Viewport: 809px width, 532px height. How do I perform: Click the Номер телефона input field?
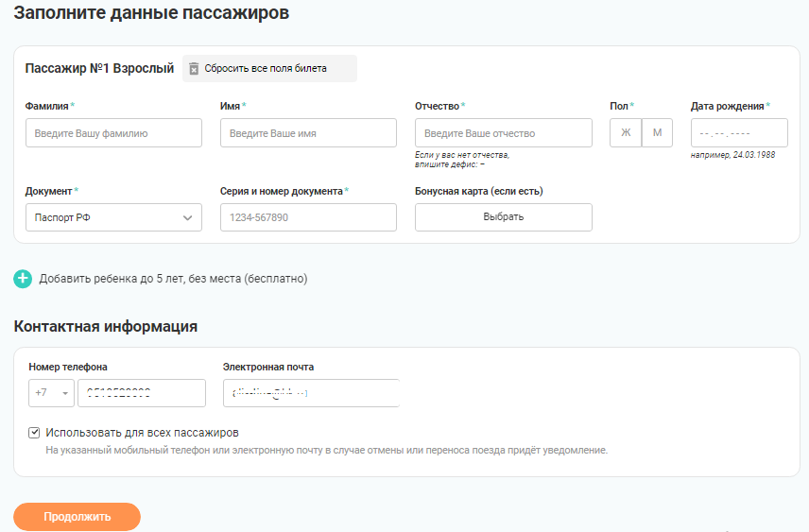(x=142, y=393)
